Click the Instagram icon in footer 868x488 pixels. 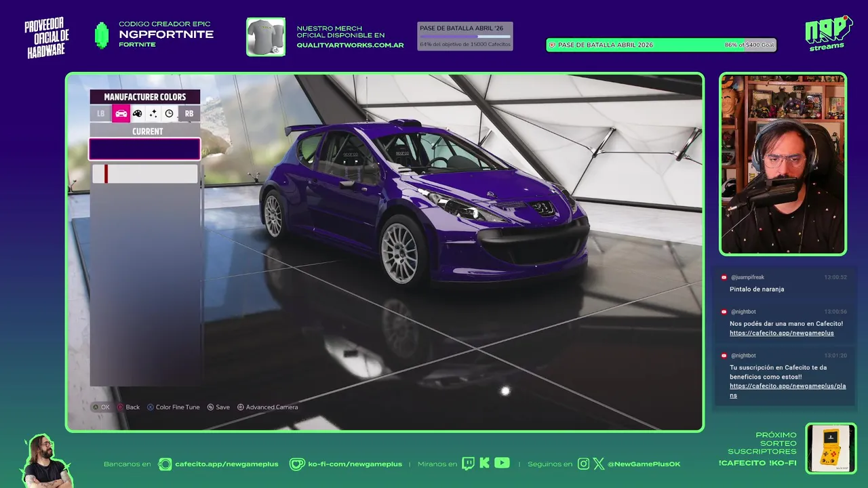pyautogui.click(x=583, y=464)
